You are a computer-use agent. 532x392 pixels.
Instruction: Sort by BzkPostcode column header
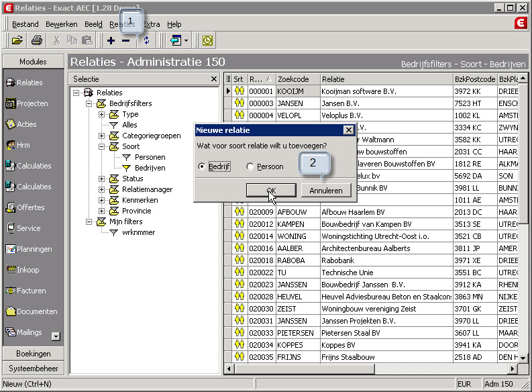[x=475, y=79]
